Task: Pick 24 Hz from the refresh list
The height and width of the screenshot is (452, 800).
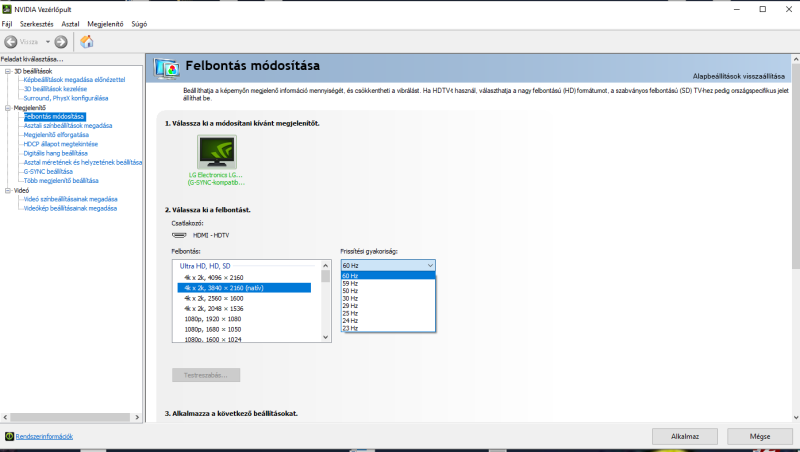Action: pos(388,320)
